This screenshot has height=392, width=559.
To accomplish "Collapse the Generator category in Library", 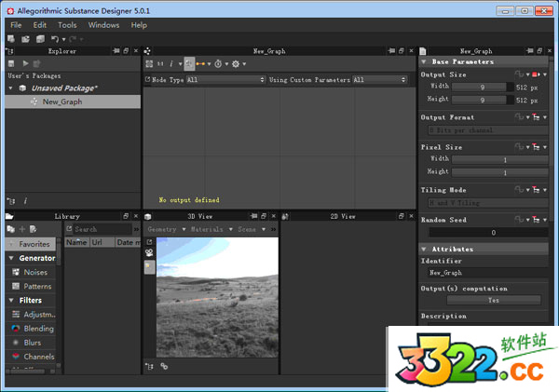I will [11, 258].
